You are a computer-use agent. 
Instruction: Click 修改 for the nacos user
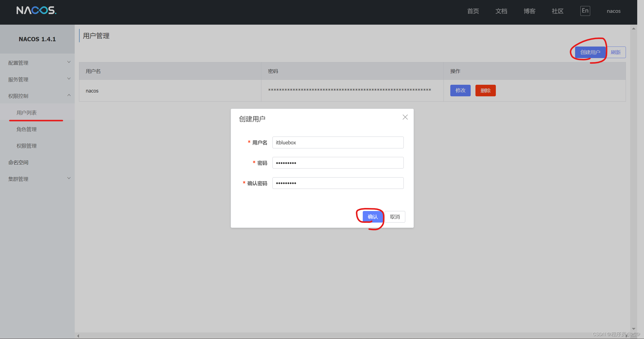click(460, 91)
